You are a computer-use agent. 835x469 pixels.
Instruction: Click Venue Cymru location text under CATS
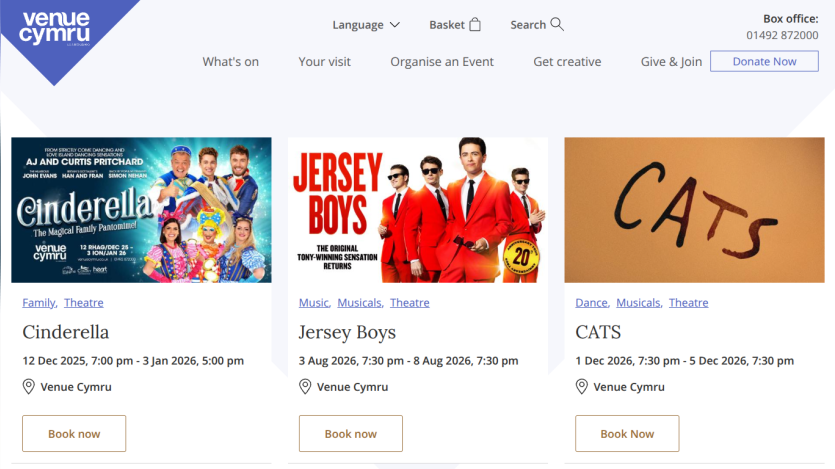click(x=629, y=387)
